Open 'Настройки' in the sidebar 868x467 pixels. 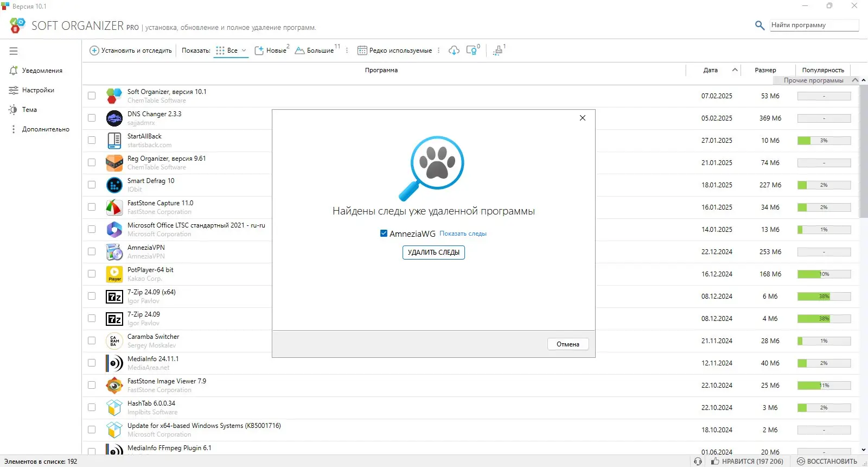pyautogui.click(x=38, y=90)
